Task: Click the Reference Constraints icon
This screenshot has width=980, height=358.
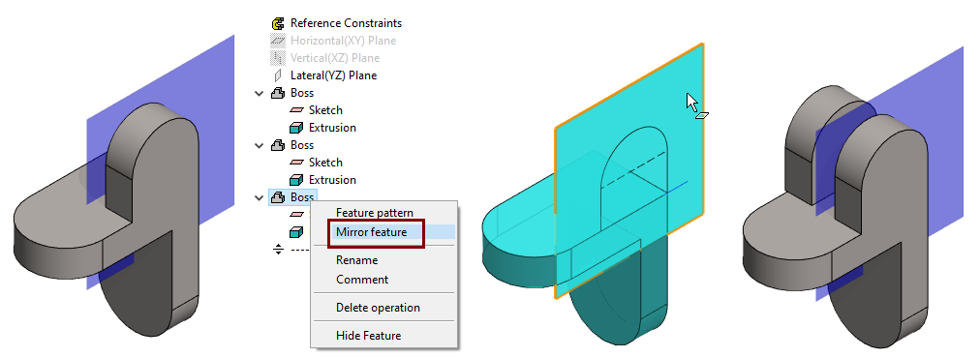Action: 278,24
